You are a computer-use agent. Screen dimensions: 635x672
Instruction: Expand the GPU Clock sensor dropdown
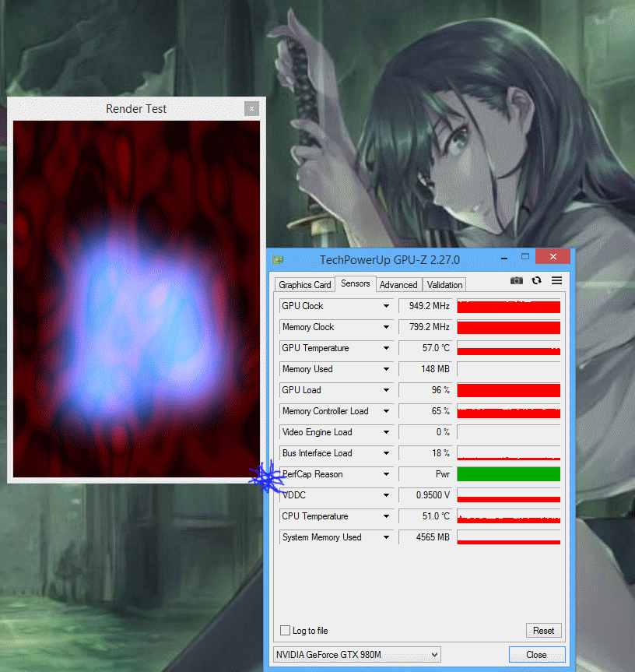386,306
